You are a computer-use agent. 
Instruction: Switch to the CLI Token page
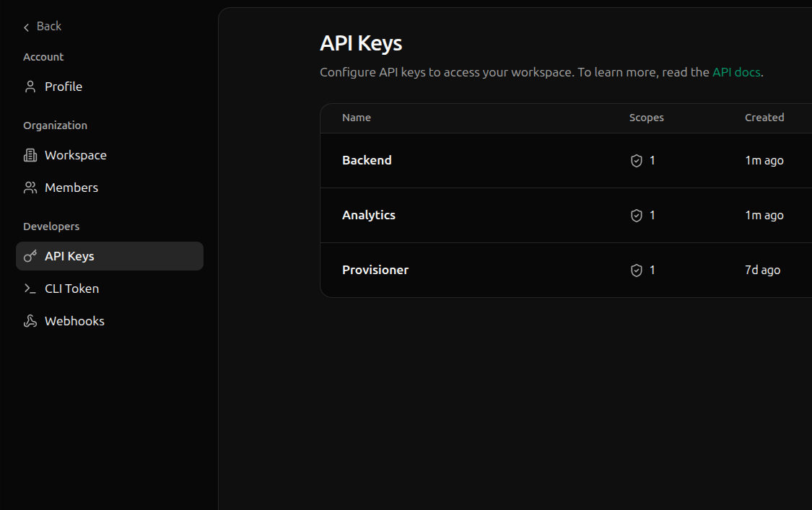coord(71,289)
